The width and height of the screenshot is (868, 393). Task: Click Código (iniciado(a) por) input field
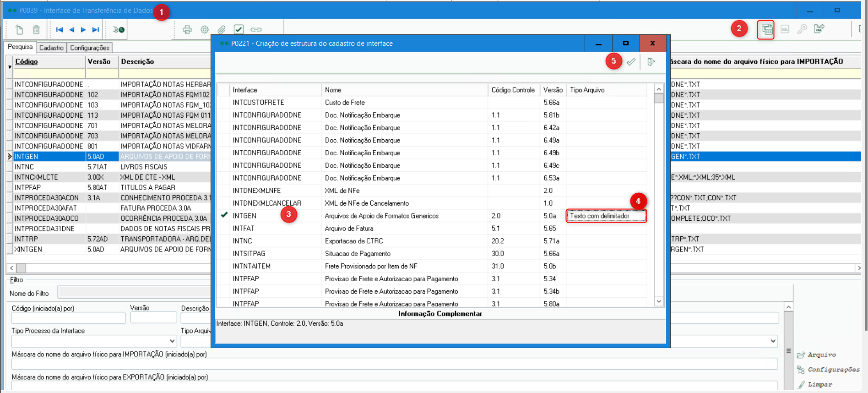[x=68, y=318]
